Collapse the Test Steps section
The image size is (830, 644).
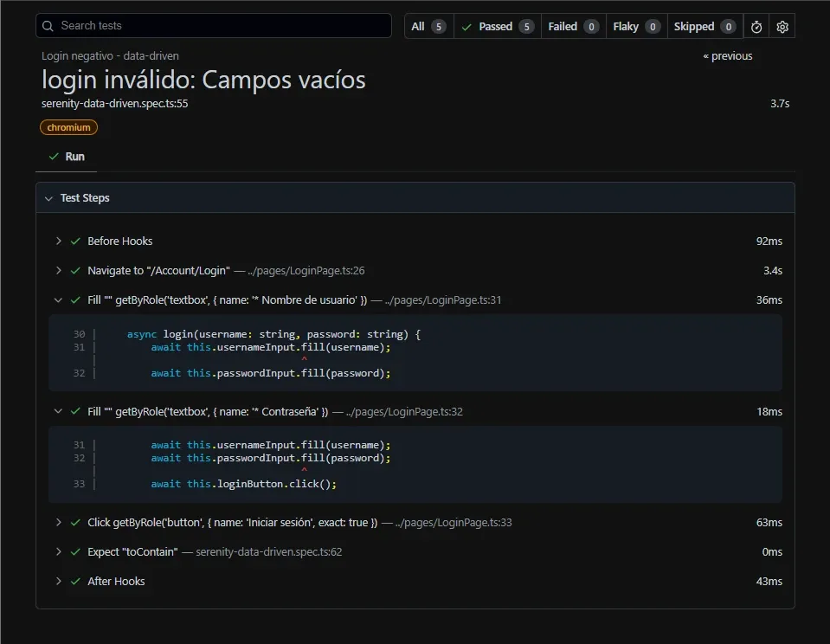49,197
